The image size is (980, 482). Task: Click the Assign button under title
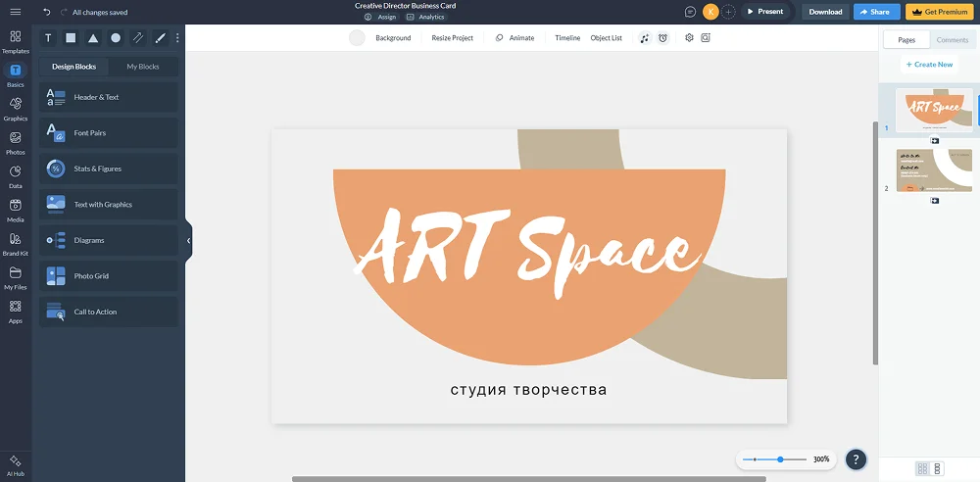point(380,17)
